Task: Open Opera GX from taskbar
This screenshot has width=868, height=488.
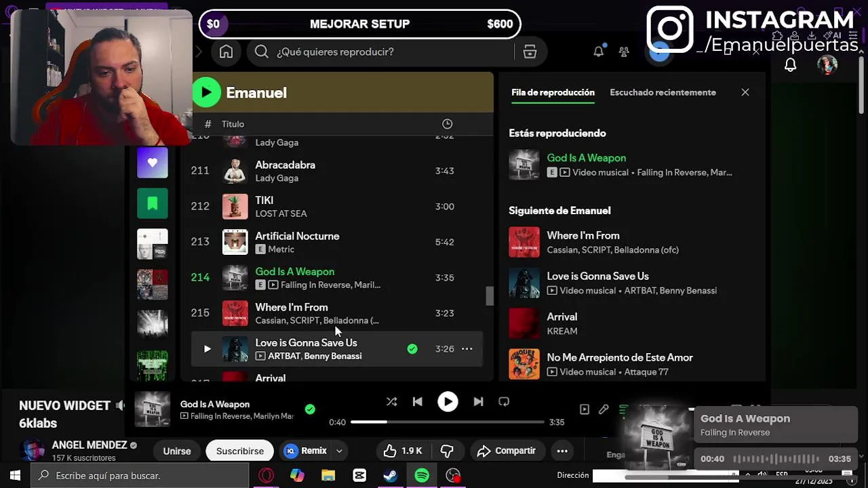Action: coord(266,476)
